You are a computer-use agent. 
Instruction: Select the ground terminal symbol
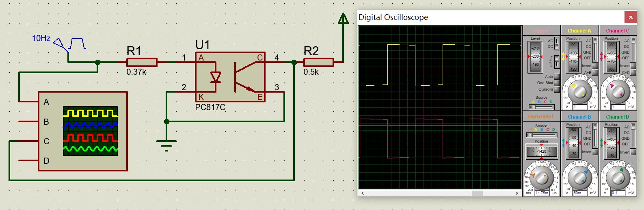(x=166, y=145)
